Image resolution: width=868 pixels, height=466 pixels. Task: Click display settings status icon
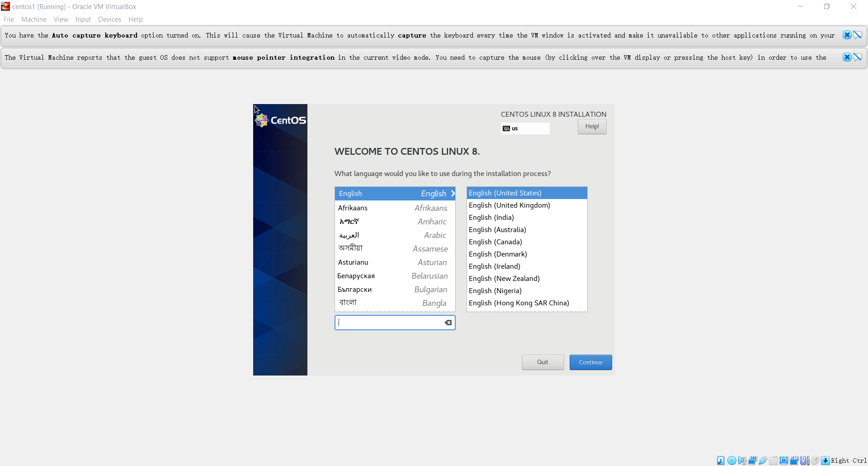(784, 461)
